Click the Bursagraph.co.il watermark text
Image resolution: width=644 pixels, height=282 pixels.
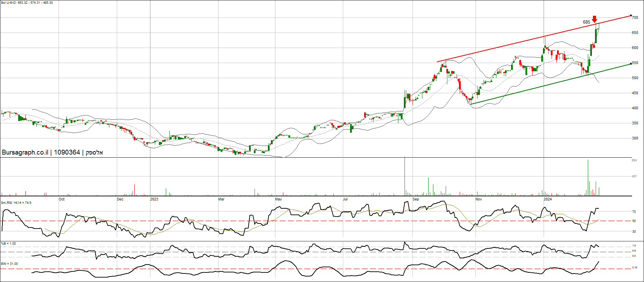click(25, 152)
